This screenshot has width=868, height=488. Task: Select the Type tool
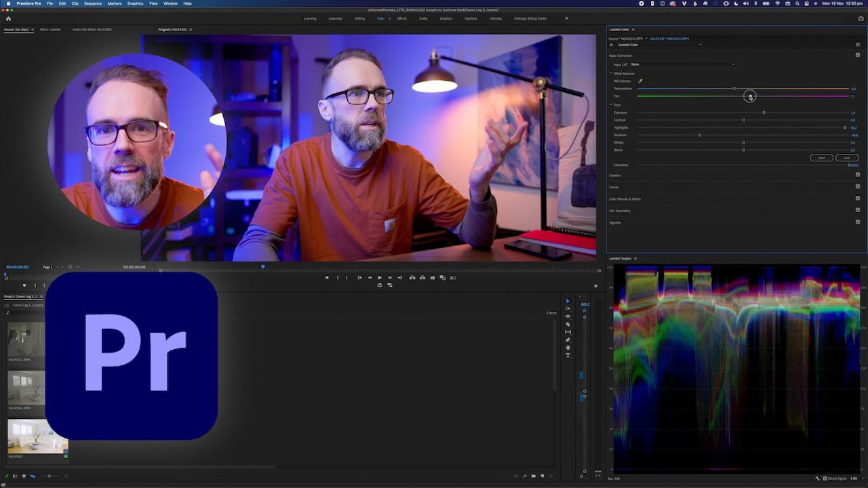click(x=568, y=355)
